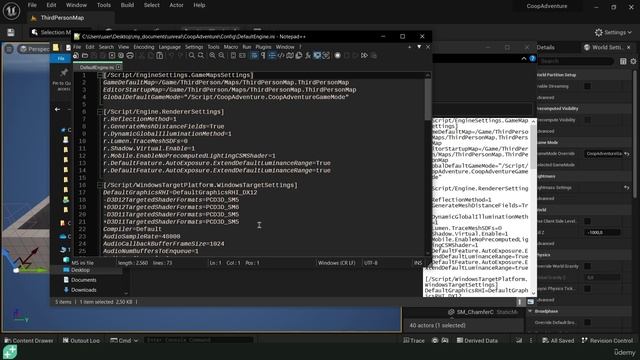640x360 pixels.
Task: Toggle Precompute Visibility checkbox
Action: 587,120
